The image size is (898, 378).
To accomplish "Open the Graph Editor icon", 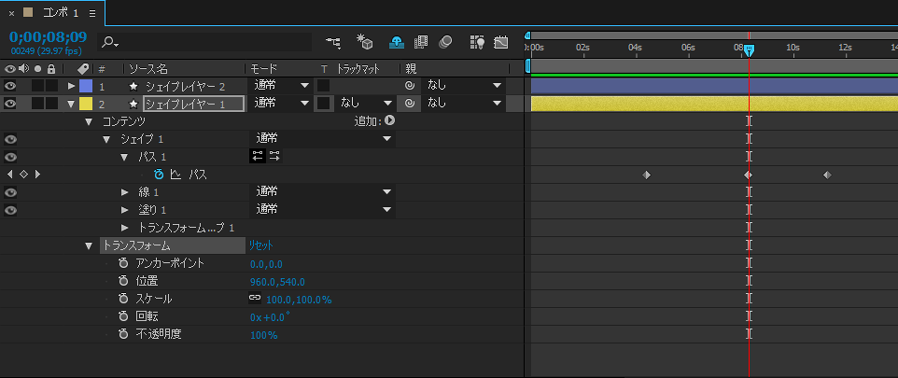I will pyautogui.click(x=501, y=42).
